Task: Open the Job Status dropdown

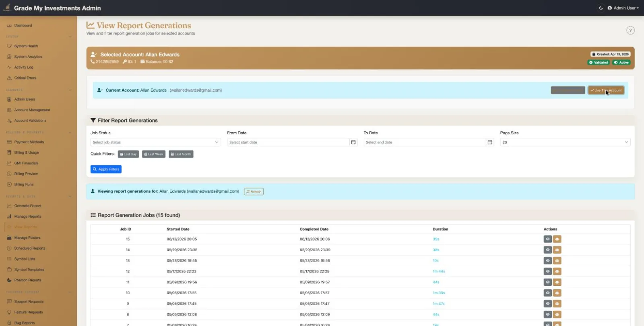Action: (x=156, y=142)
